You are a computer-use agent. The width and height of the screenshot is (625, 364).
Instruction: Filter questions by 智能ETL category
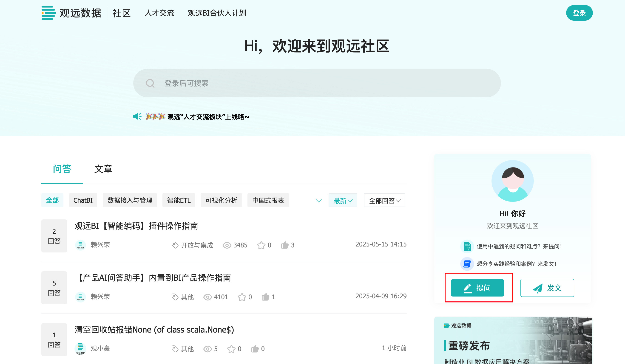(x=179, y=200)
